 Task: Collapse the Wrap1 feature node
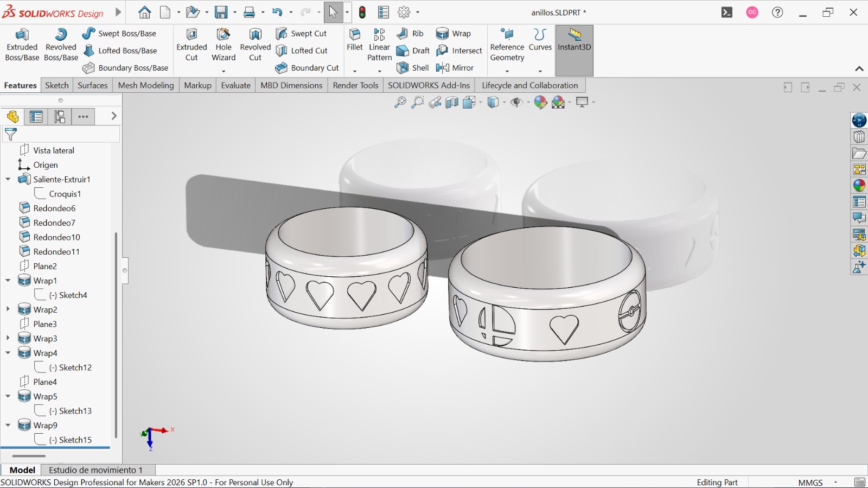[8, 281]
